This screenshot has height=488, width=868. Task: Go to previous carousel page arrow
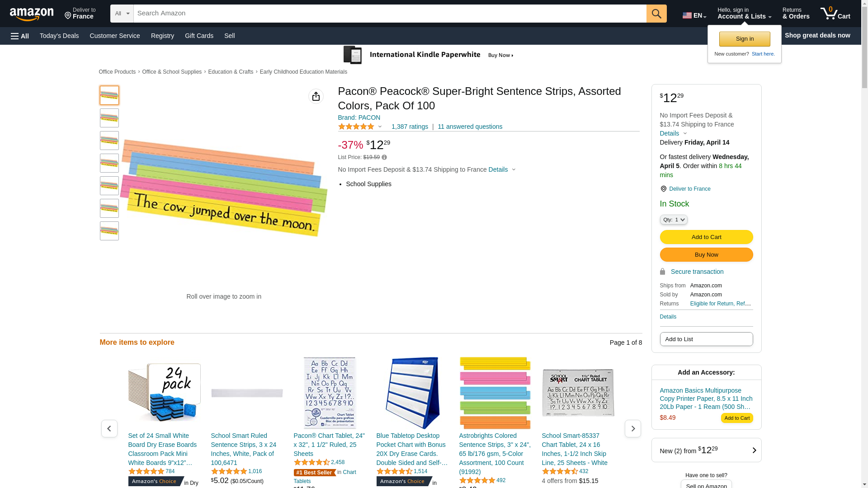[109, 428]
